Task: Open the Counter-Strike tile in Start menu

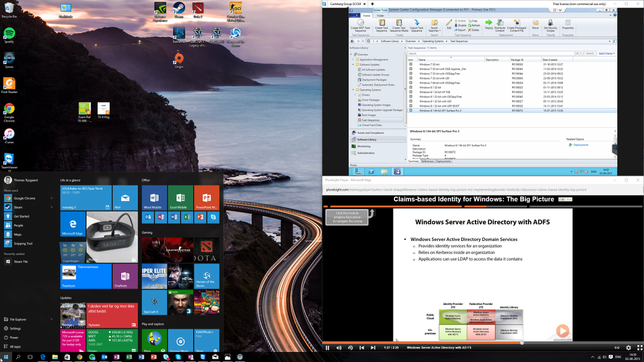Action: point(167,249)
